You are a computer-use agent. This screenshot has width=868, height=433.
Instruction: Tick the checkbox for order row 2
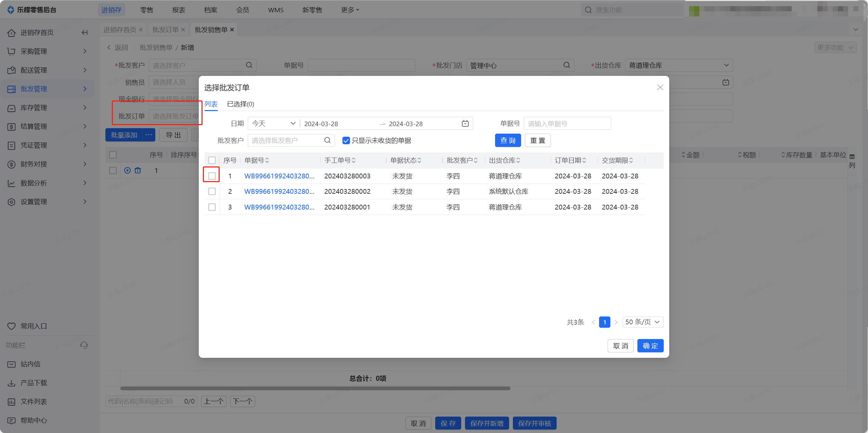212,191
